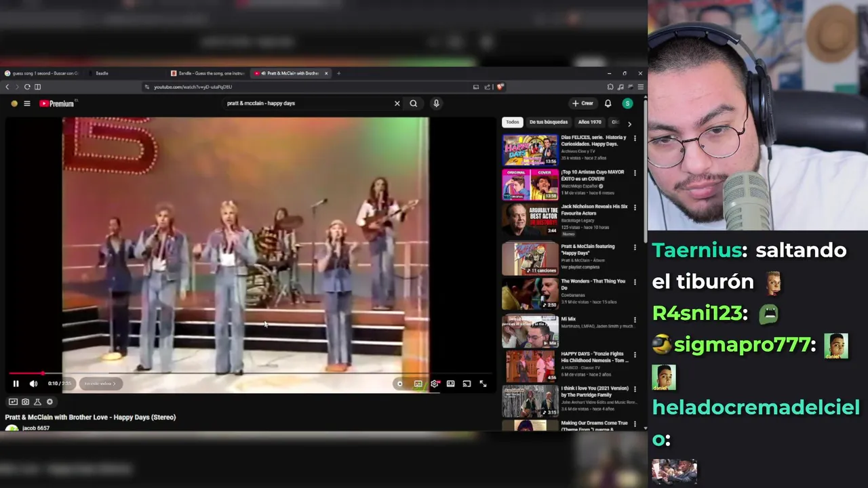This screenshot has width=868, height=488.
Task: Select the 'Años 1970' filter chip
Action: 589,122
